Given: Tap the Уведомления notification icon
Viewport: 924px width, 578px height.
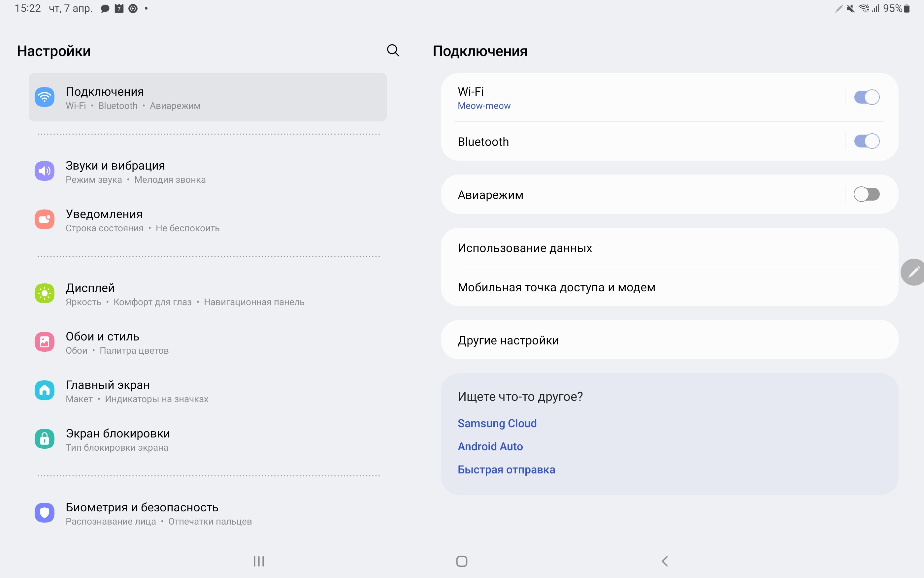Looking at the screenshot, I should pyautogui.click(x=44, y=219).
